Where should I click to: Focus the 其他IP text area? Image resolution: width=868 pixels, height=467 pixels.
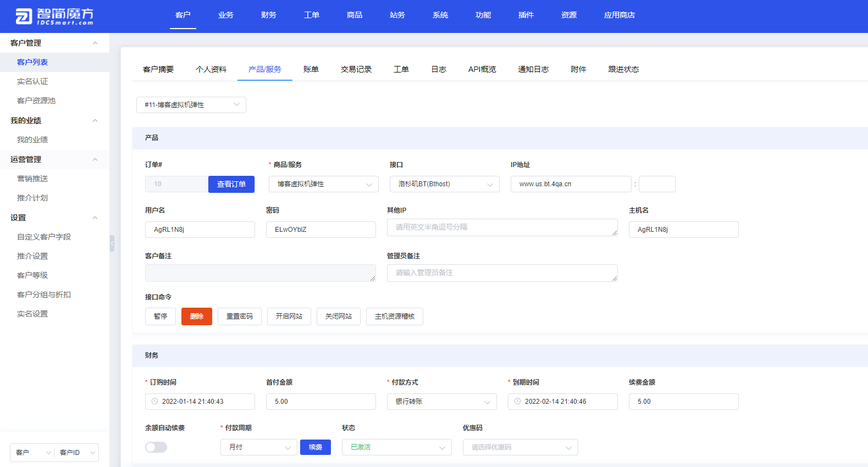pos(502,227)
